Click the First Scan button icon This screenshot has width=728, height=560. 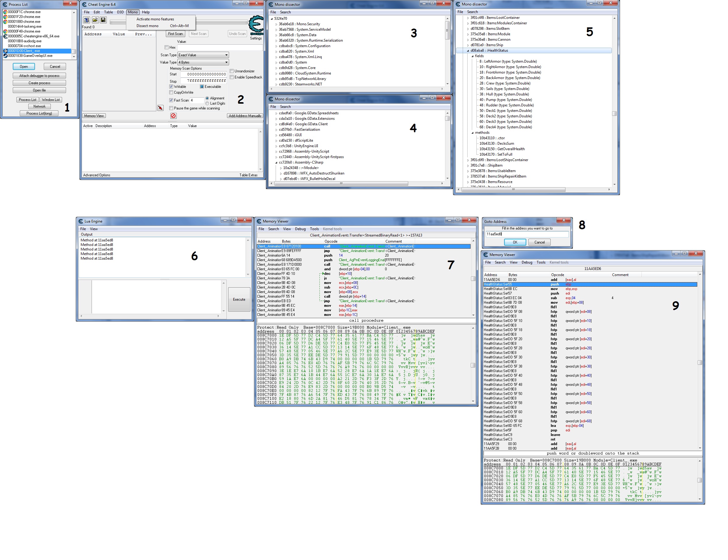[x=174, y=36]
